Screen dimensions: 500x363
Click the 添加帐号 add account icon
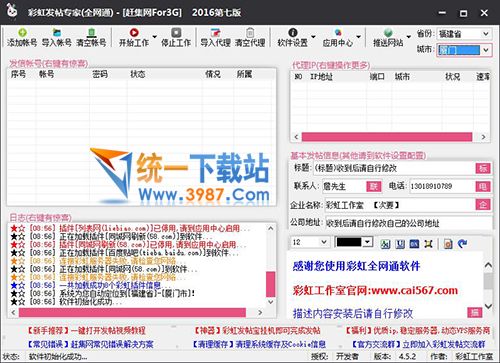22,37
